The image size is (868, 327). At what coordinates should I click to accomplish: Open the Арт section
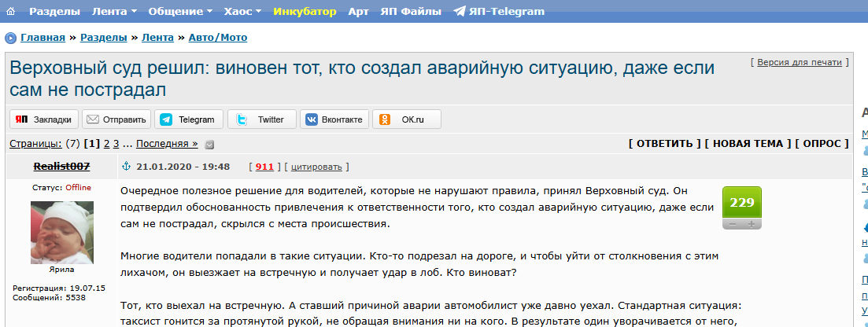pos(359,11)
